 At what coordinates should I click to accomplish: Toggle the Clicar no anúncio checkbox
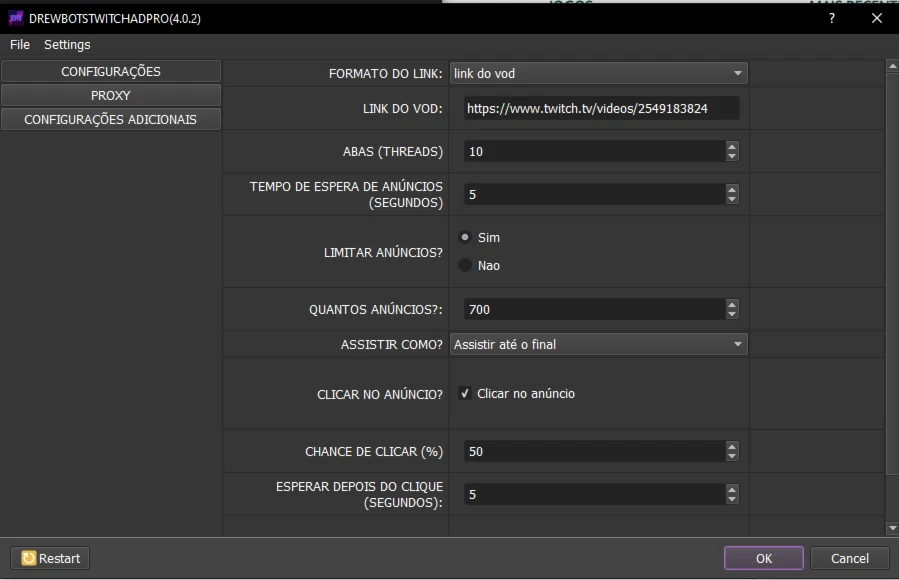click(465, 394)
